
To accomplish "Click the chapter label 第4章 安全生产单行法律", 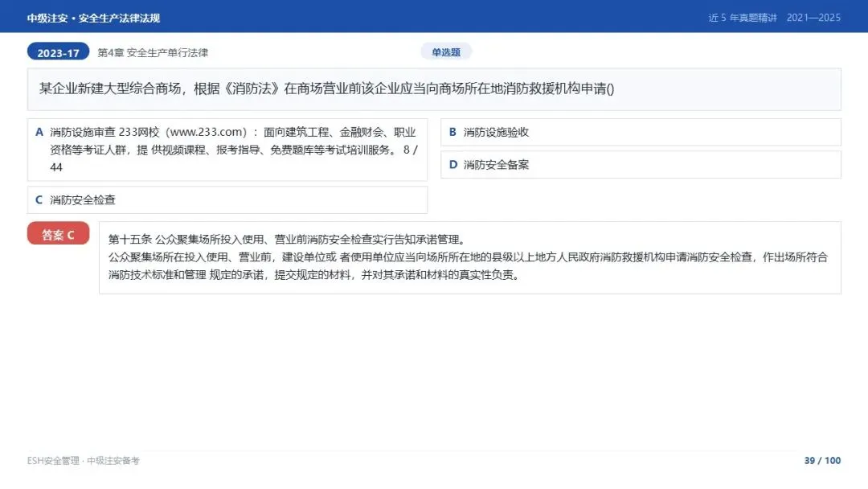I will tap(153, 52).
